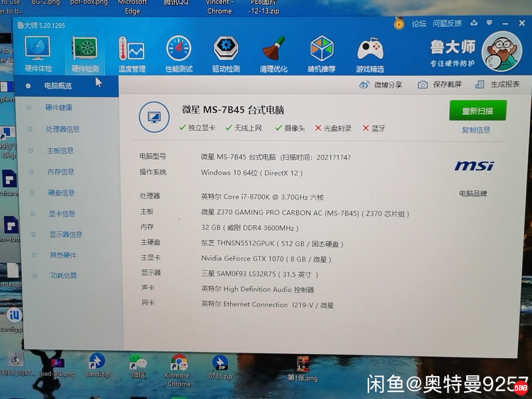Click the heading 微星 MS-7B45 台式电脑

coord(233,110)
